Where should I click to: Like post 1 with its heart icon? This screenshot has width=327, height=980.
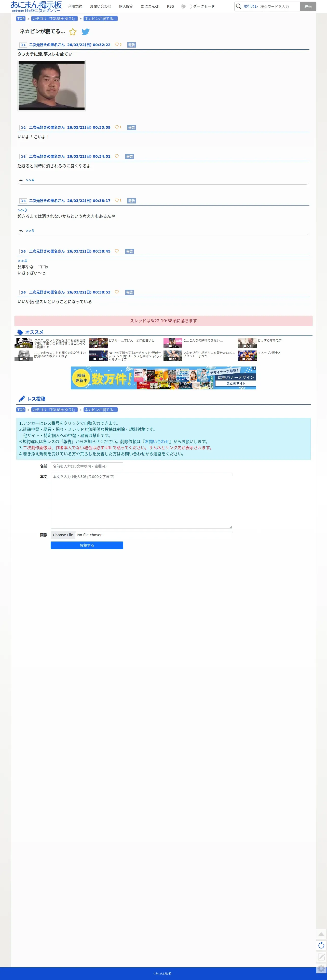117,45
